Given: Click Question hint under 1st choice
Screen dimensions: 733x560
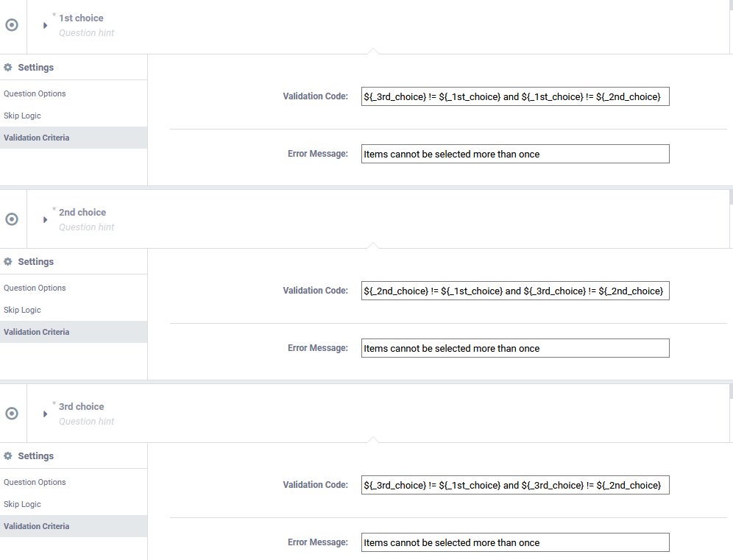Looking at the screenshot, I should tap(87, 32).
